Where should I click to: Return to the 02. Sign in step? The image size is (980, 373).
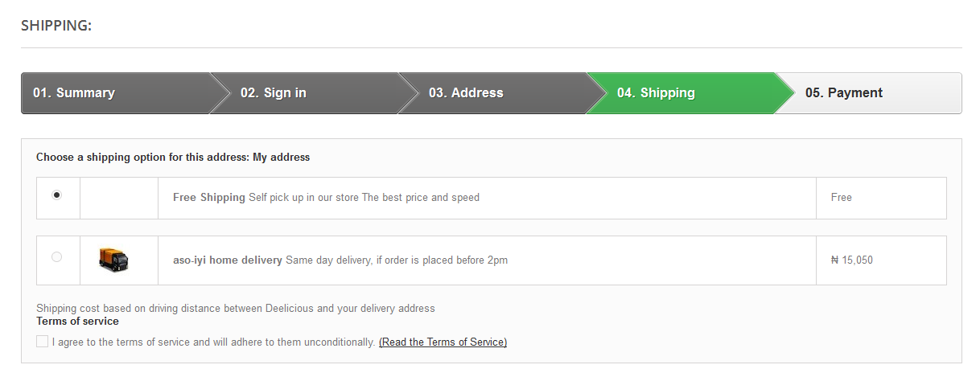(x=274, y=93)
